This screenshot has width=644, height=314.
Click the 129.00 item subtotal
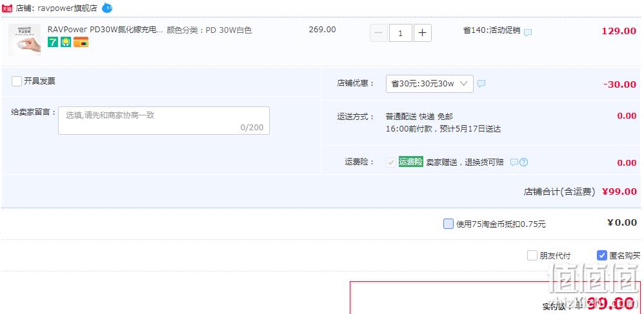pyautogui.click(x=619, y=31)
